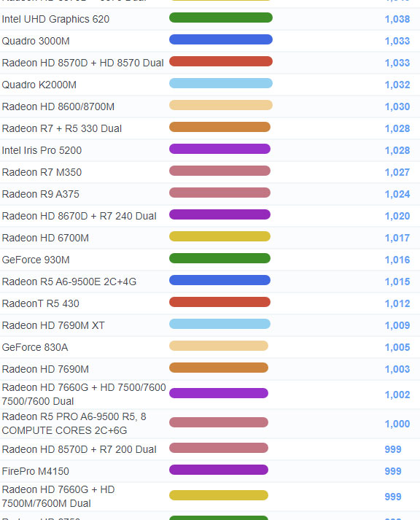This screenshot has height=520, width=420.
Task: Select Radeon HD 6700M
Action: click(45, 238)
